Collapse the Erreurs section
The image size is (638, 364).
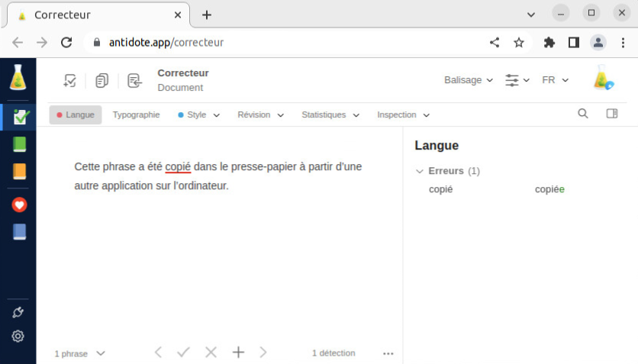(x=420, y=171)
